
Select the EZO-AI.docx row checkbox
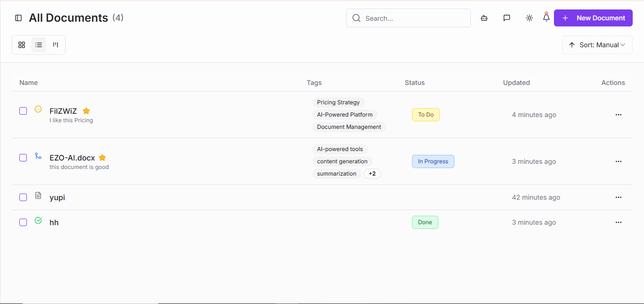[23, 158]
